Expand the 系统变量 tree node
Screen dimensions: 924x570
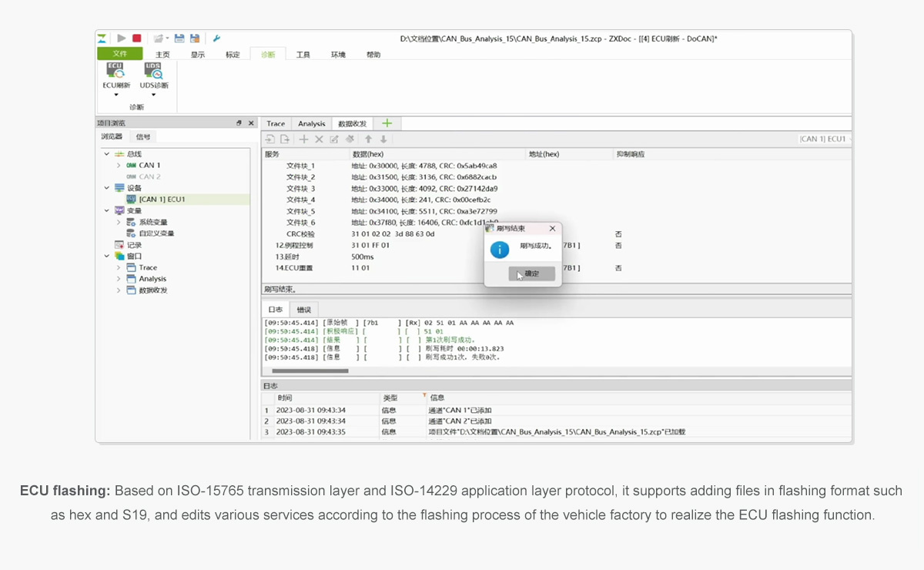click(118, 222)
